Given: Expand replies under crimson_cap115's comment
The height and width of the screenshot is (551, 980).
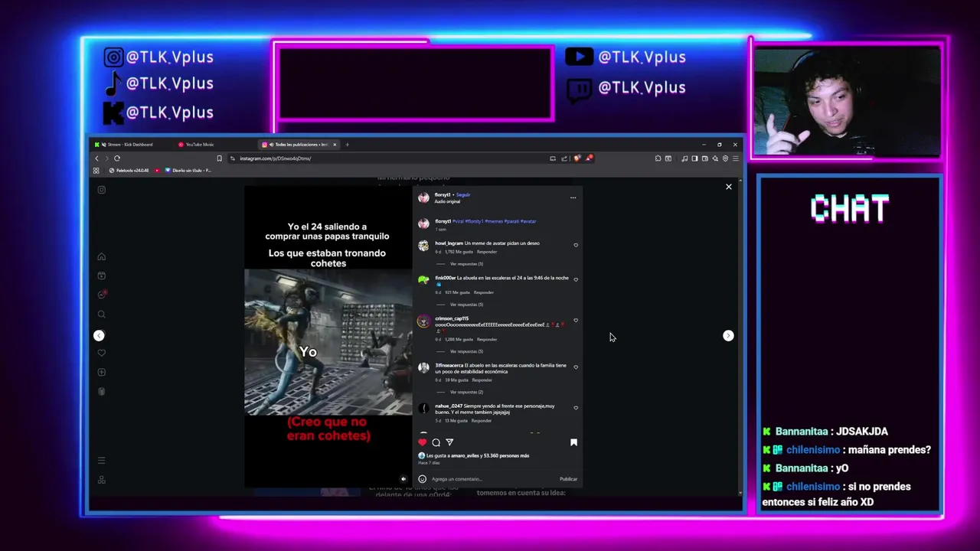Looking at the screenshot, I should pyautogui.click(x=466, y=351).
